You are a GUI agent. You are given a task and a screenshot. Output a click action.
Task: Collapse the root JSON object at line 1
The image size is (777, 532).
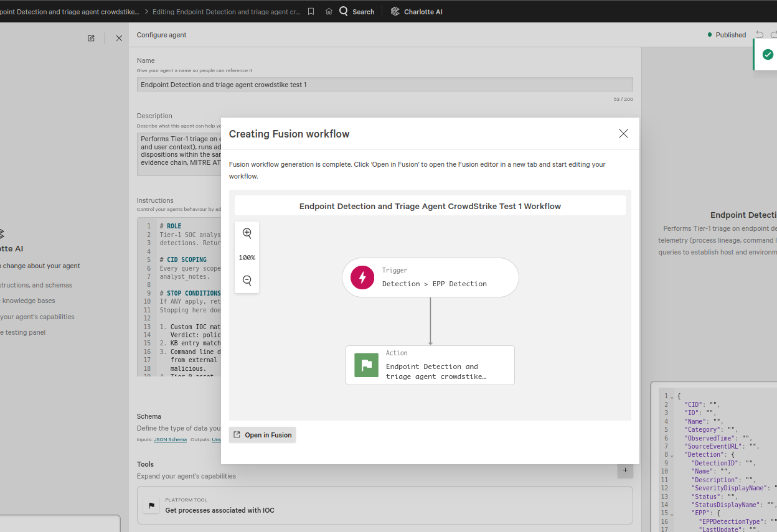pyautogui.click(x=672, y=396)
